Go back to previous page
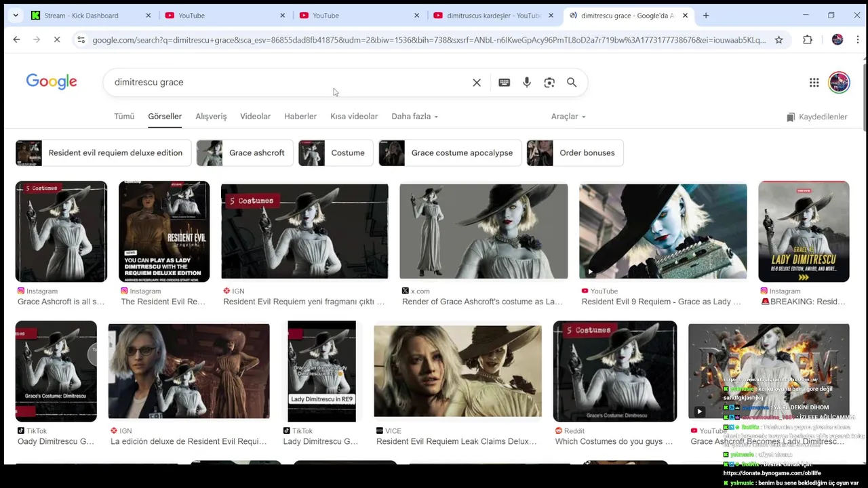This screenshot has height=488, width=868. coord(16,40)
